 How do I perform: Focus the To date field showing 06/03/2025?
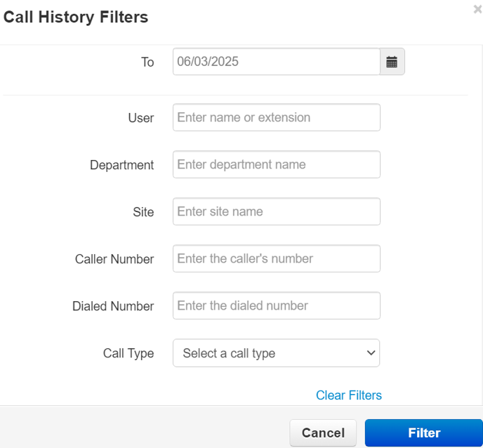[x=277, y=62]
